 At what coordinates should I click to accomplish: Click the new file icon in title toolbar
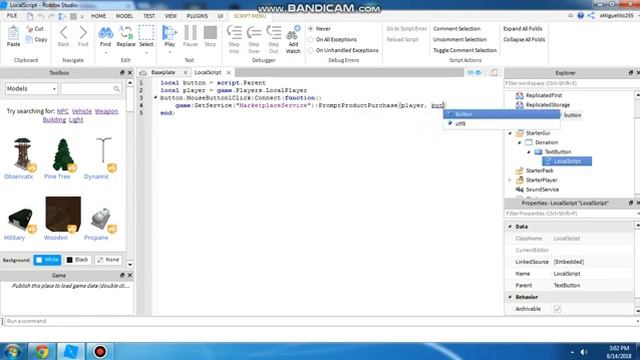[x=30, y=16]
